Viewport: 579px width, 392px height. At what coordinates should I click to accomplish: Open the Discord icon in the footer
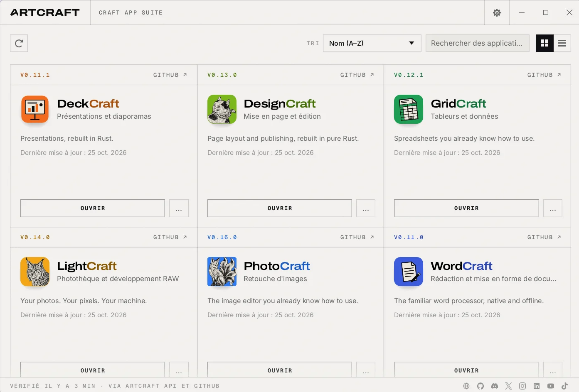[x=495, y=386]
